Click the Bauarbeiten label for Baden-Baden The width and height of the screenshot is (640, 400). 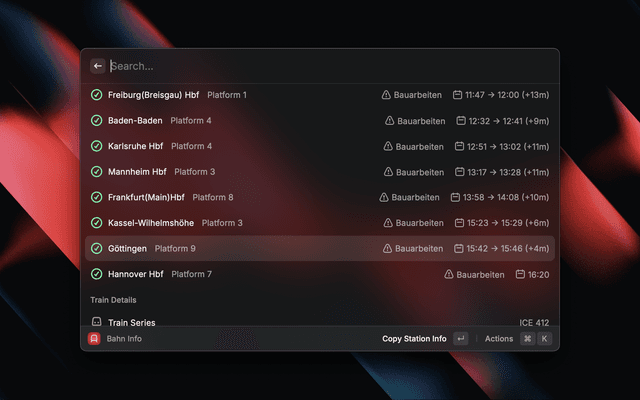point(421,121)
